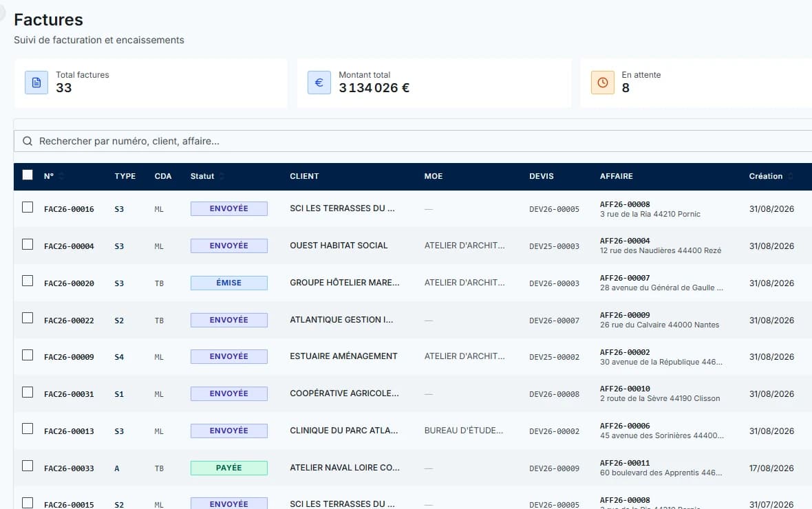Check the box for invoice FAC26-00016

coord(28,207)
